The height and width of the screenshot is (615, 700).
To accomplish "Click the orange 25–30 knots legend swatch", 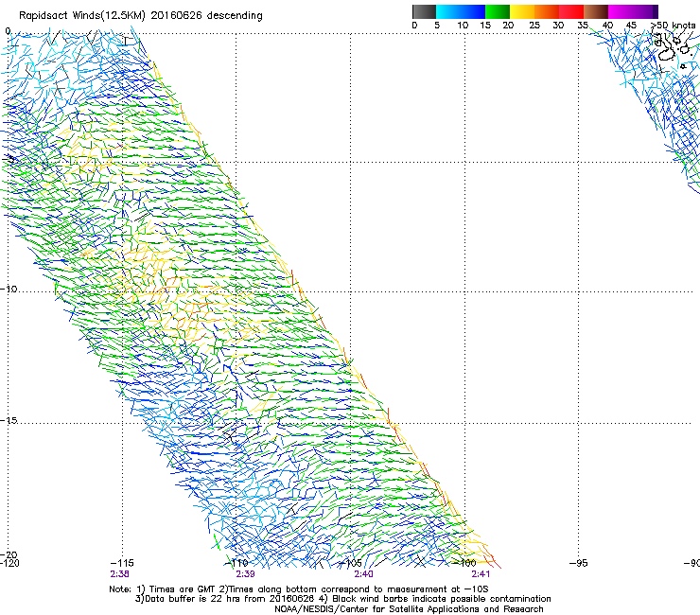I will 547,11.
